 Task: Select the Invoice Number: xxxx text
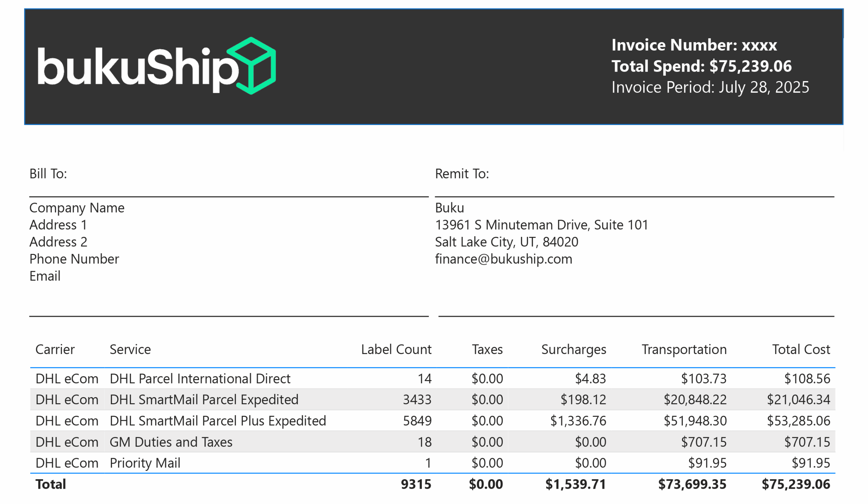694,45
